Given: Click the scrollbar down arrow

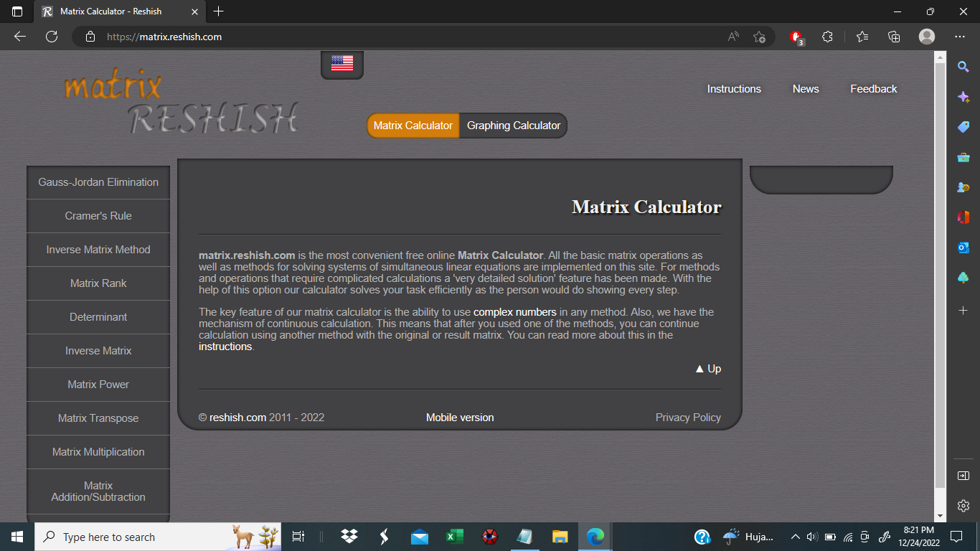Looking at the screenshot, I should coord(941,516).
